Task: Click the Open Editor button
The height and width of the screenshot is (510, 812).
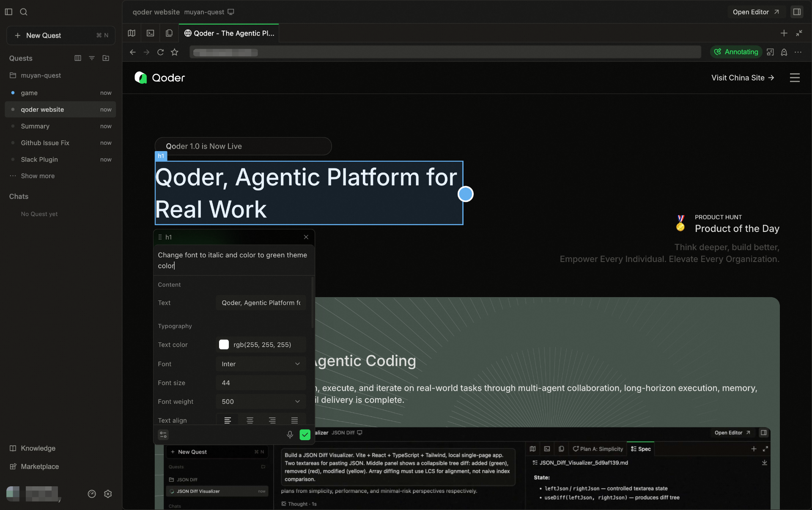Action: pyautogui.click(x=756, y=12)
